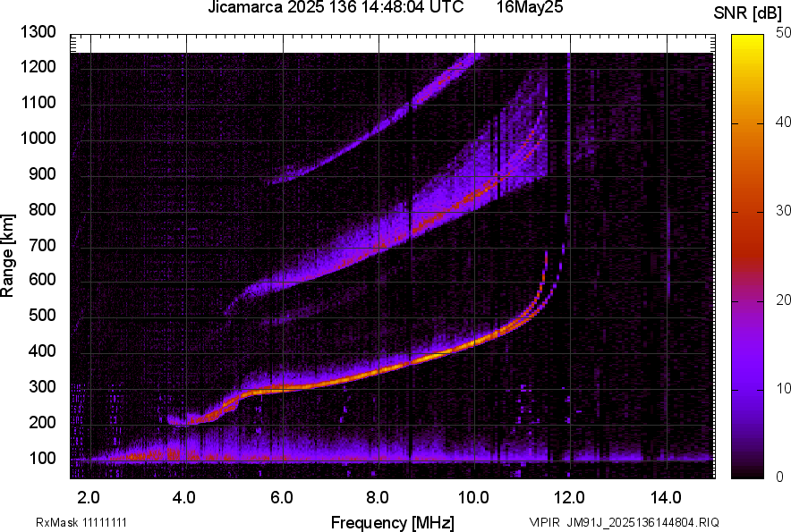Click the colorbar tick label "40"

tap(784, 122)
